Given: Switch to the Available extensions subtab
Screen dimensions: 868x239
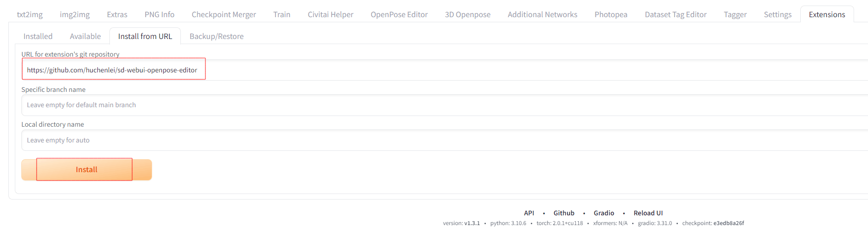Looking at the screenshot, I should 85,36.
